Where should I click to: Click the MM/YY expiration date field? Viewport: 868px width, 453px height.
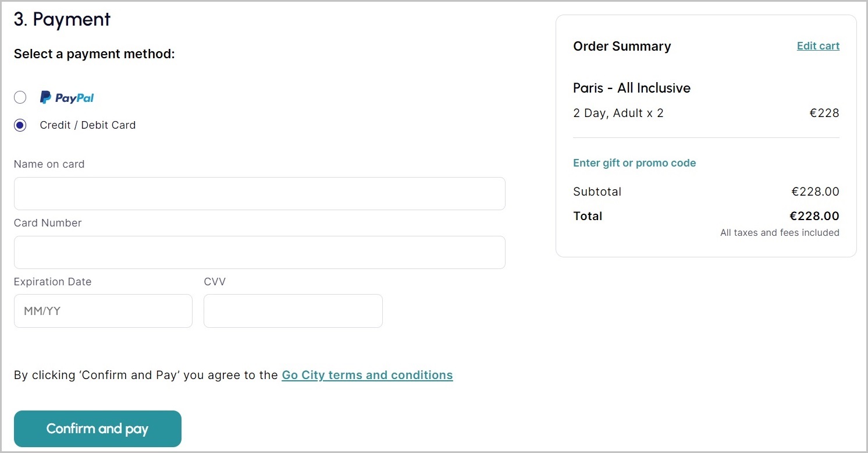103,311
